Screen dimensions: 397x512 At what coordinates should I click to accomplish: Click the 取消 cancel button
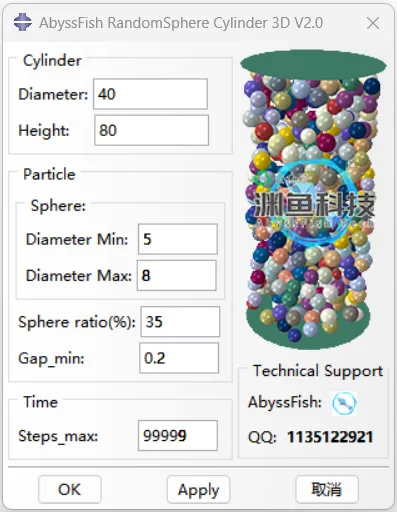[x=327, y=489]
